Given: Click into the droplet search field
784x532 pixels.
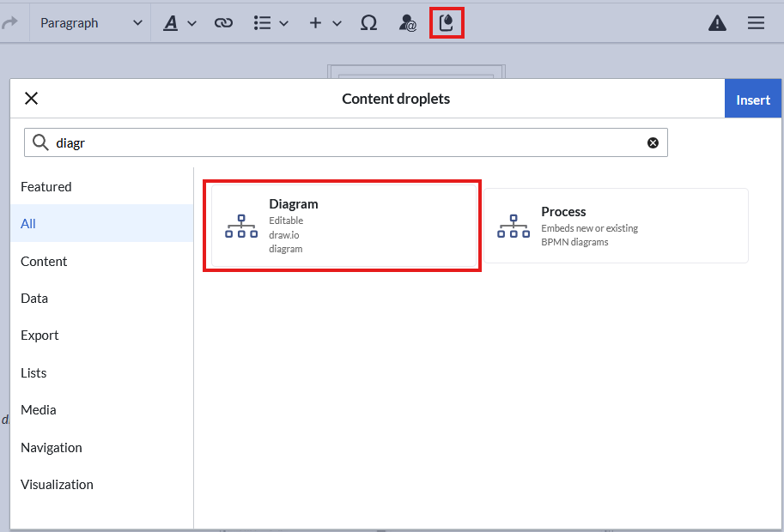Looking at the screenshot, I should 343,143.
